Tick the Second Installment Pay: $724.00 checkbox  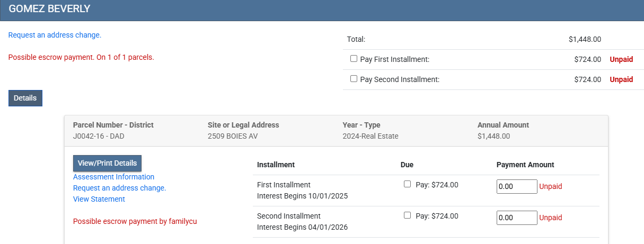click(x=407, y=216)
